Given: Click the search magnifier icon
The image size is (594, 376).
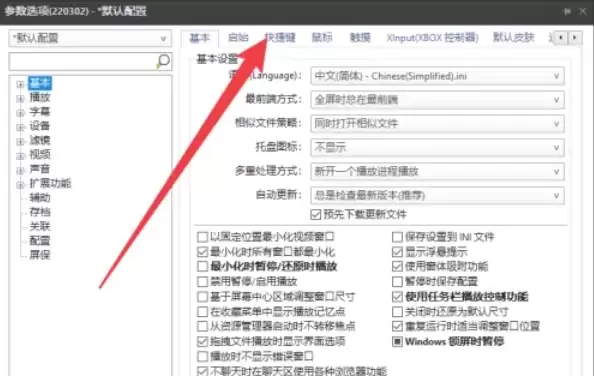Looking at the screenshot, I should [163, 61].
